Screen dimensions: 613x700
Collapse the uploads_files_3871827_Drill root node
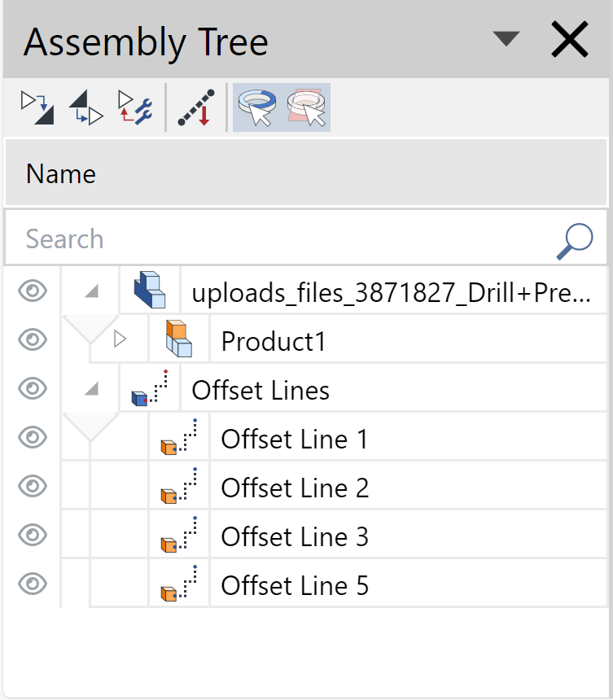91,291
